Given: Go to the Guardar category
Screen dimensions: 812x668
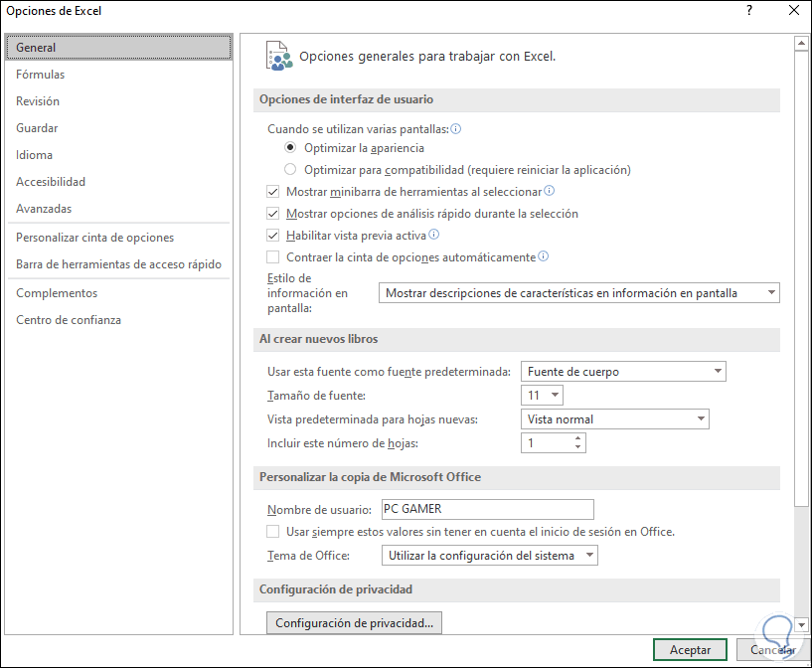Looking at the screenshot, I should [x=118, y=128].
